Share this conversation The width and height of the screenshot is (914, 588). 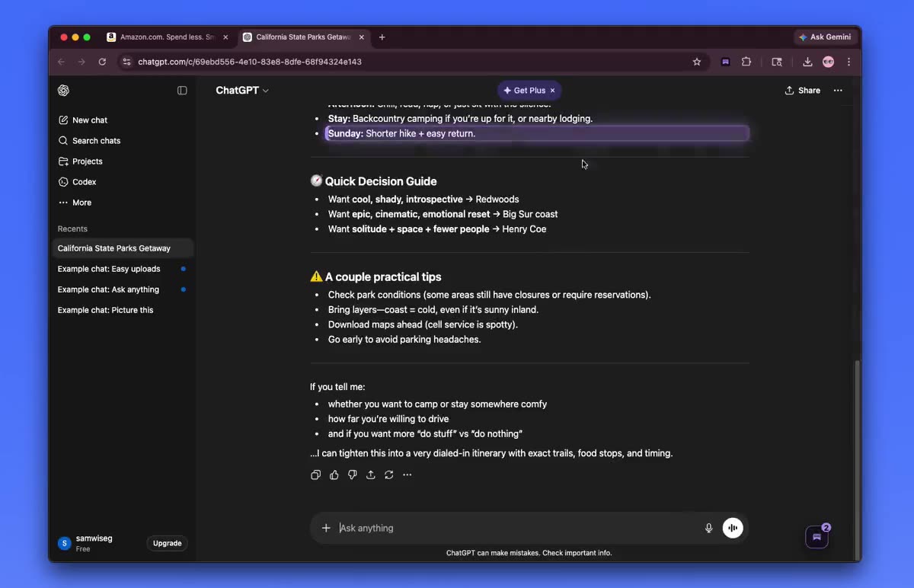803,91
